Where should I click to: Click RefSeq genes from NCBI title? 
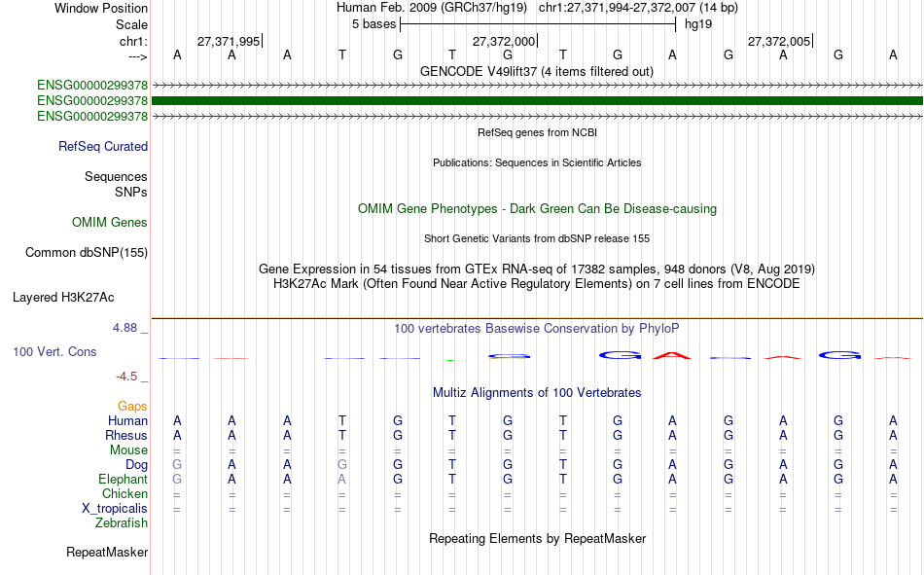[538, 132]
